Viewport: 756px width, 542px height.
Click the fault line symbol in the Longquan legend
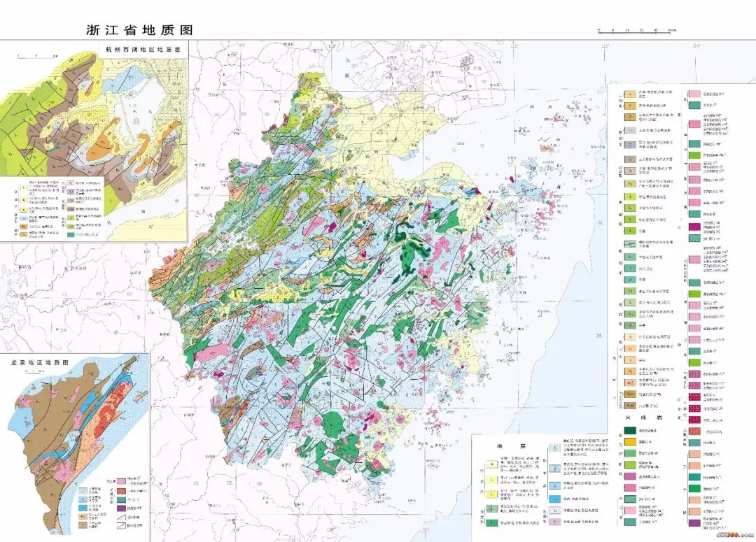click(x=122, y=517)
